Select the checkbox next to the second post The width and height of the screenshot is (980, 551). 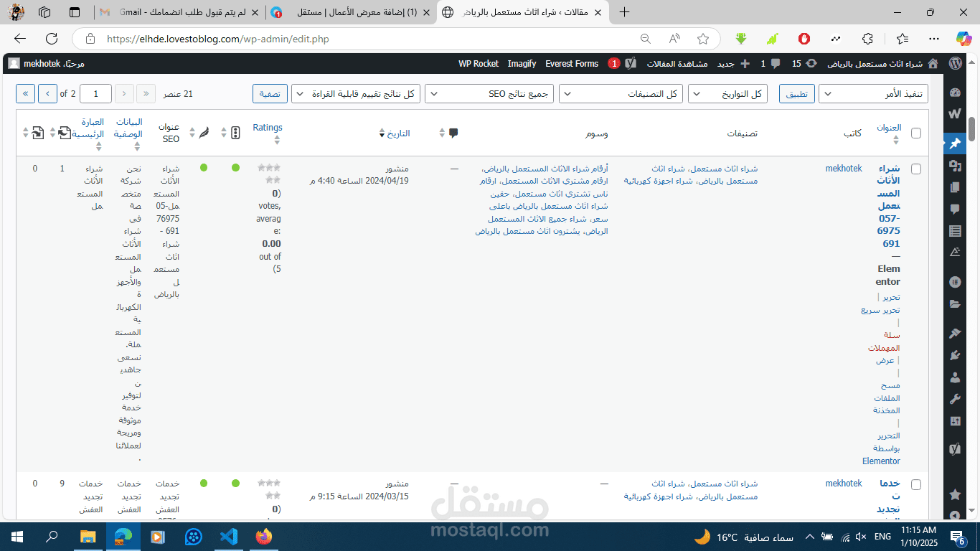pyautogui.click(x=916, y=484)
